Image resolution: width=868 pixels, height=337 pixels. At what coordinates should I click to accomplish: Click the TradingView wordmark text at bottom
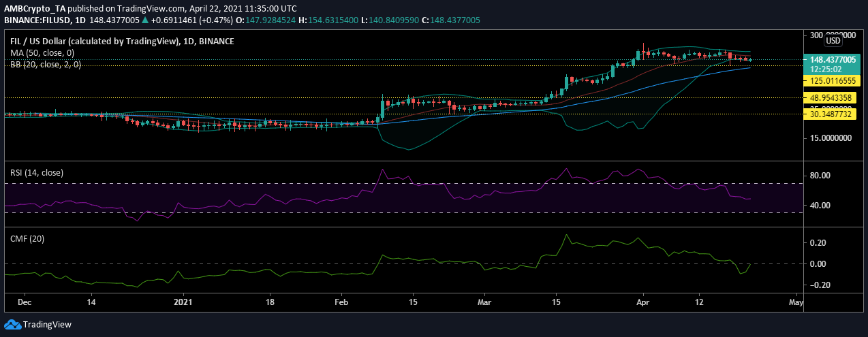click(48, 325)
